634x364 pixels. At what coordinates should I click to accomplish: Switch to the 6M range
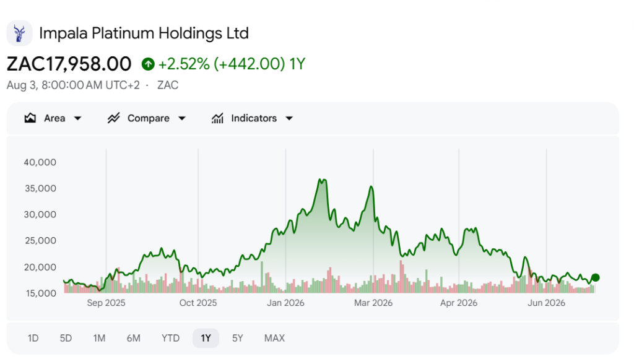click(x=134, y=338)
